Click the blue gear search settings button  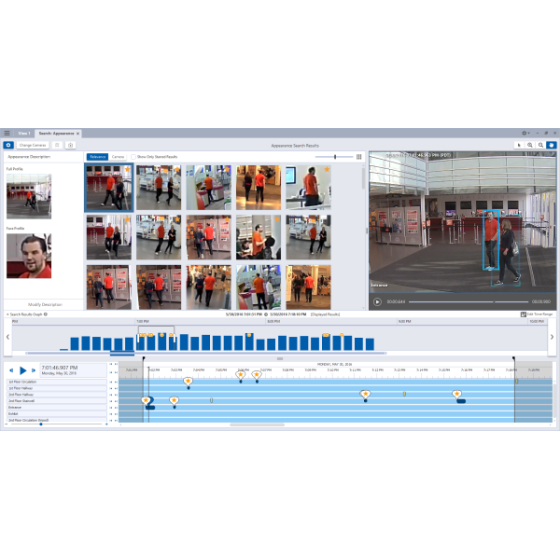click(x=9, y=145)
